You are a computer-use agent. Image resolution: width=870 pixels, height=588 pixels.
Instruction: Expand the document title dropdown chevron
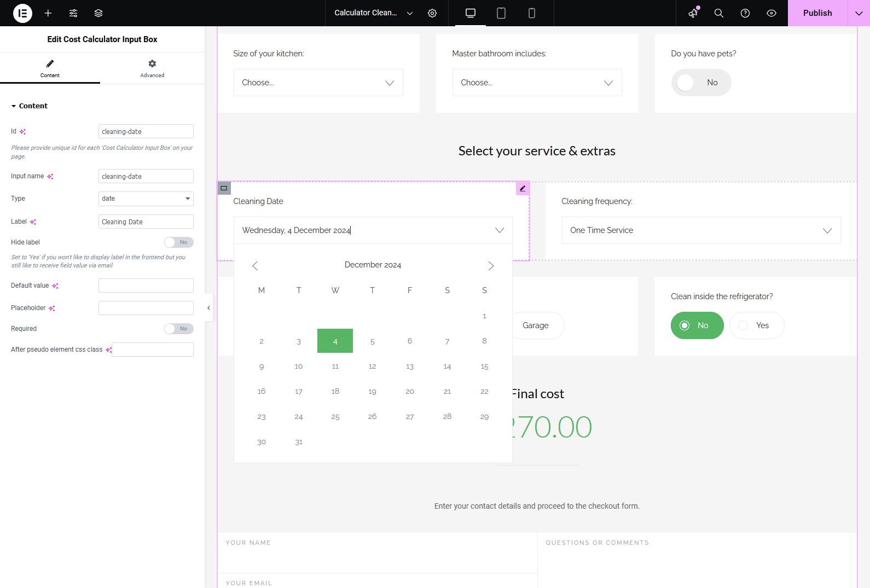click(410, 13)
